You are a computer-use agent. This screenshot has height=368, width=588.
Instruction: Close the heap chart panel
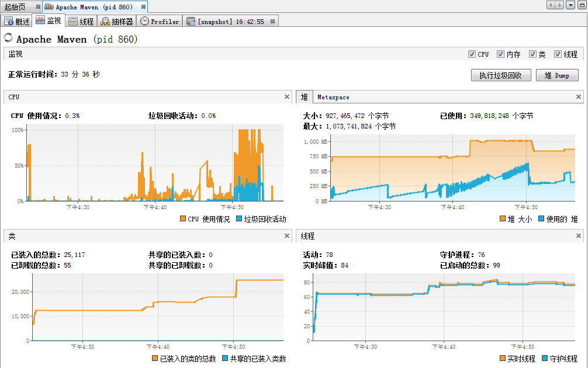point(579,97)
